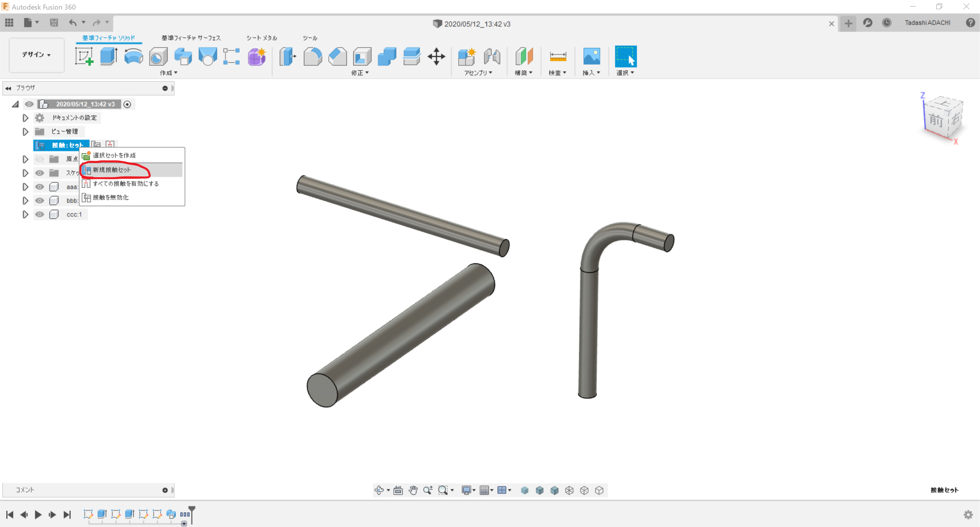Switch to the シートメタル tab

[262, 38]
